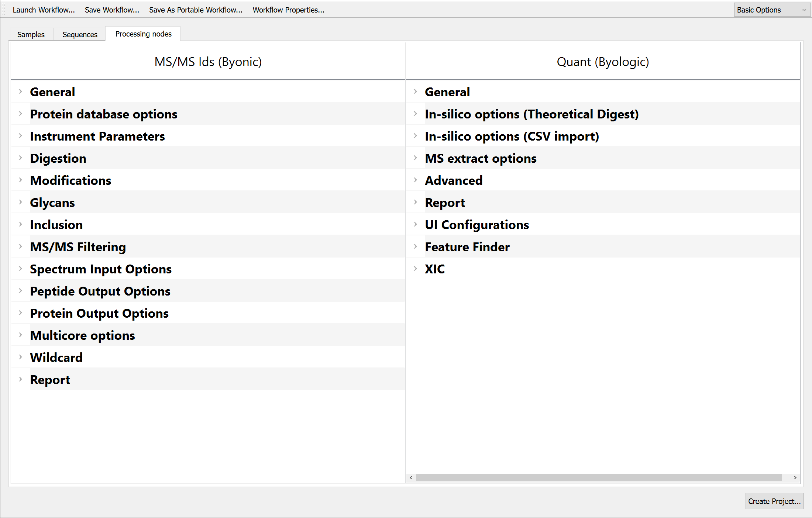
Task: Expand Byonic General section arrow
Action: pos(20,91)
